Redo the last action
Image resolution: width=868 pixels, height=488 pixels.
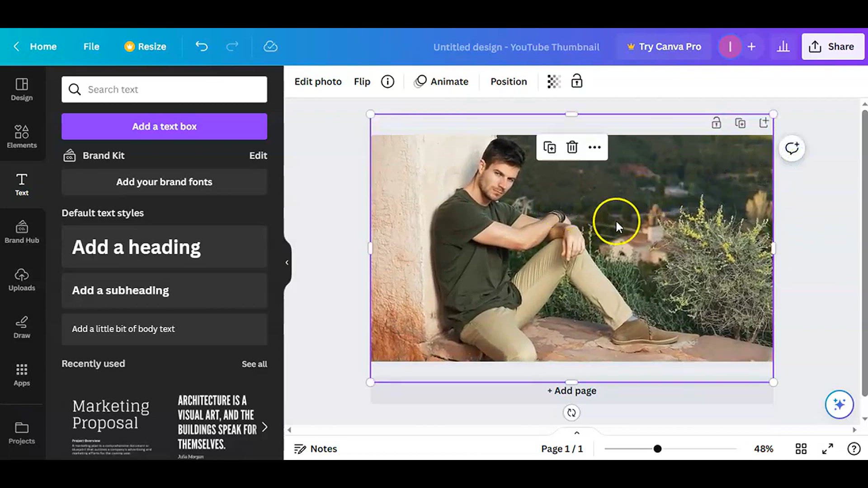click(232, 47)
